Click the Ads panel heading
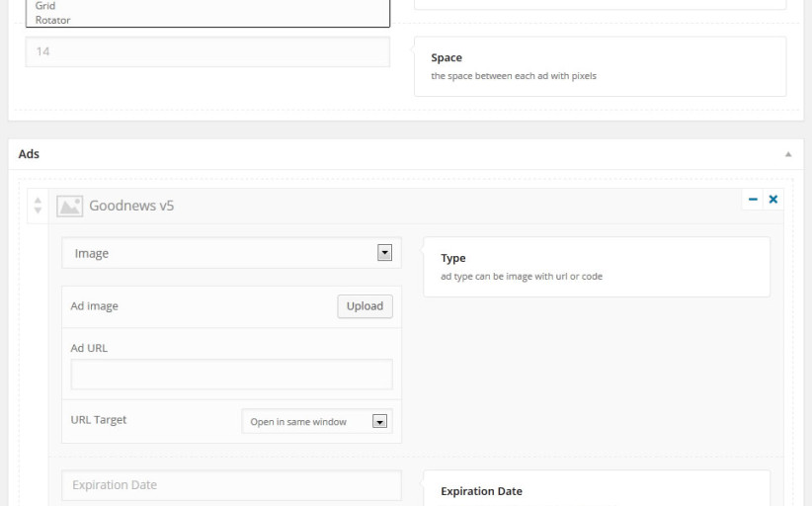Image resolution: width=812 pixels, height=506 pixels. tap(29, 154)
